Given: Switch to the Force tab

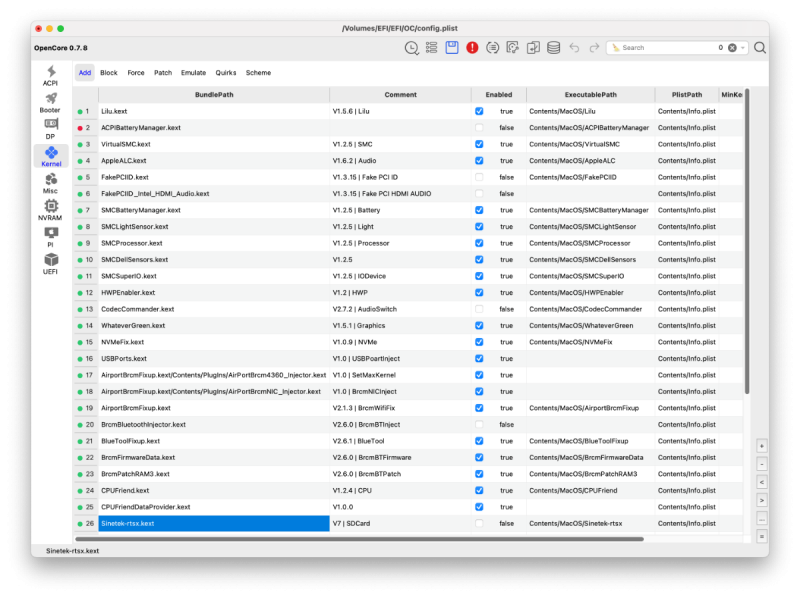Looking at the screenshot, I should pos(136,73).
